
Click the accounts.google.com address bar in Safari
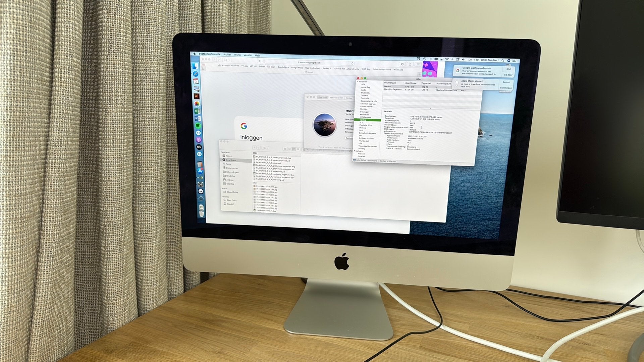coord(309,62)
